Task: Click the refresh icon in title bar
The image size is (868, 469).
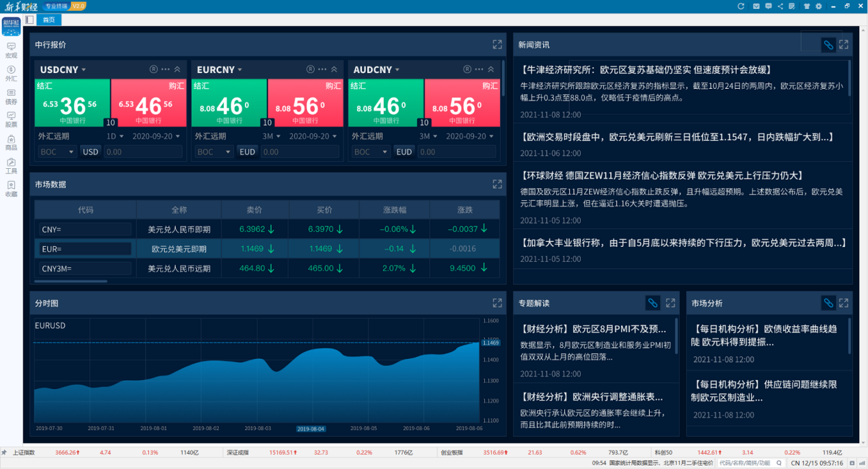Action: point(740,6)
